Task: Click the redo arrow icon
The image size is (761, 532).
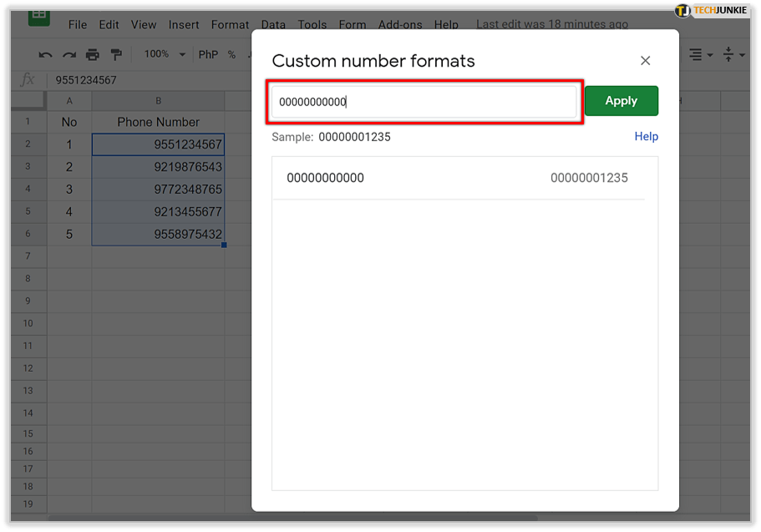Action: [68, 55]
